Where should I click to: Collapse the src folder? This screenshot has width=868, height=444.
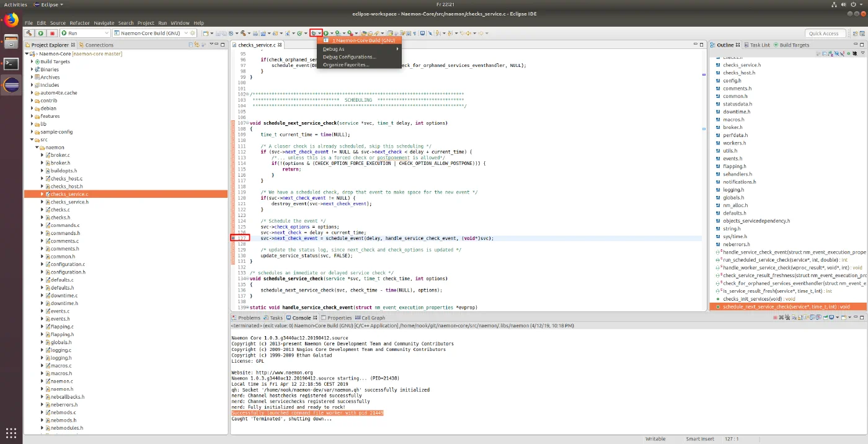(32, 140)
